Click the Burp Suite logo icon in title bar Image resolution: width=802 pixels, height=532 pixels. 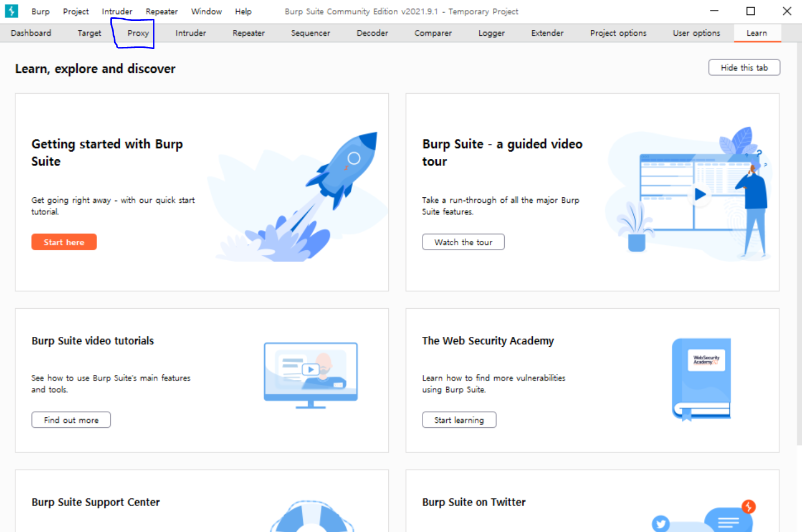11,11
